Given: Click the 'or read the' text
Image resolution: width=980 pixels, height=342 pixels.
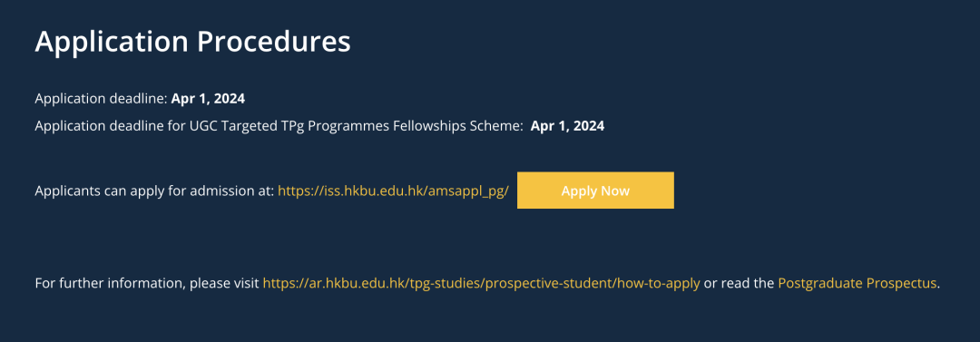Looking at the screenshot, I should point(739,283).
